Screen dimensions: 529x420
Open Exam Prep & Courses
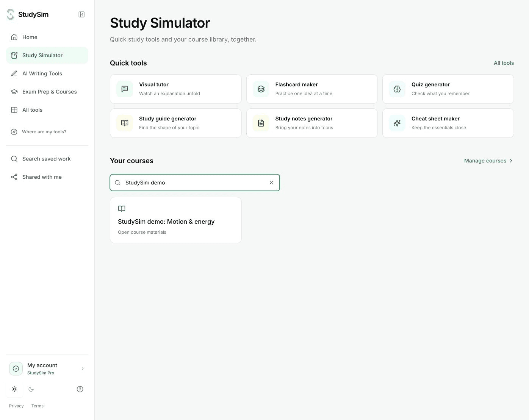pos(47,92)
